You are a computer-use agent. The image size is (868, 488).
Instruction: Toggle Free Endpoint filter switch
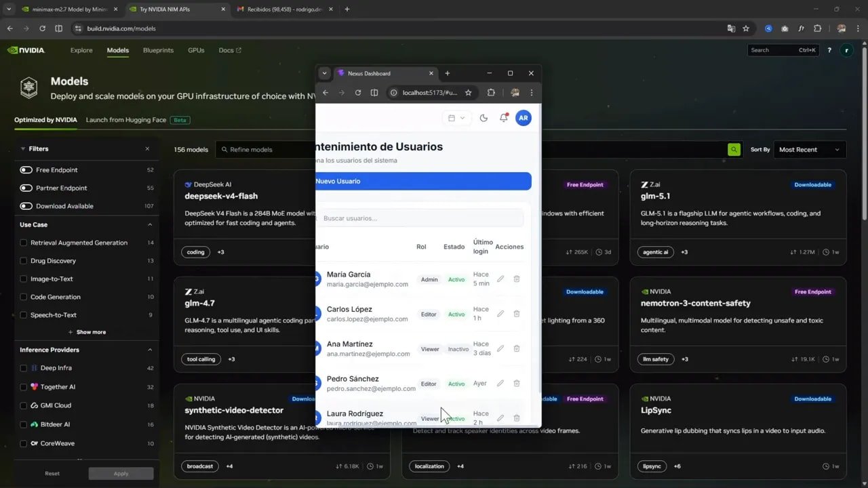(26, 170)
